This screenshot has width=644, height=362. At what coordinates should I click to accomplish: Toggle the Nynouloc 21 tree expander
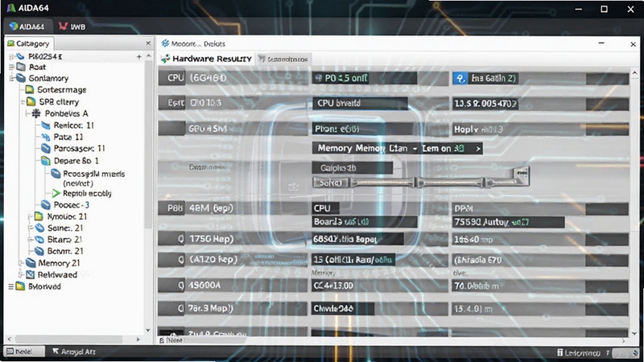coord(30,216)
